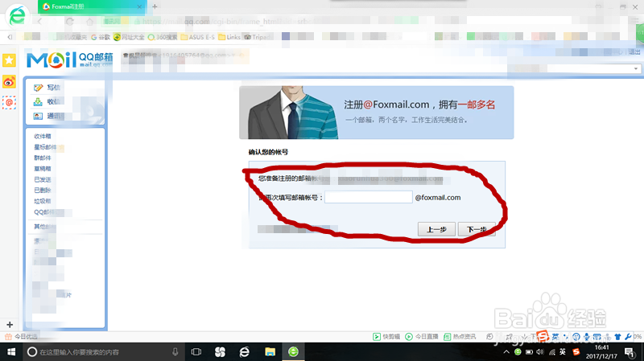Open the 360搜索 bookmark
644x361 pixels.
[x=163, y=37]
